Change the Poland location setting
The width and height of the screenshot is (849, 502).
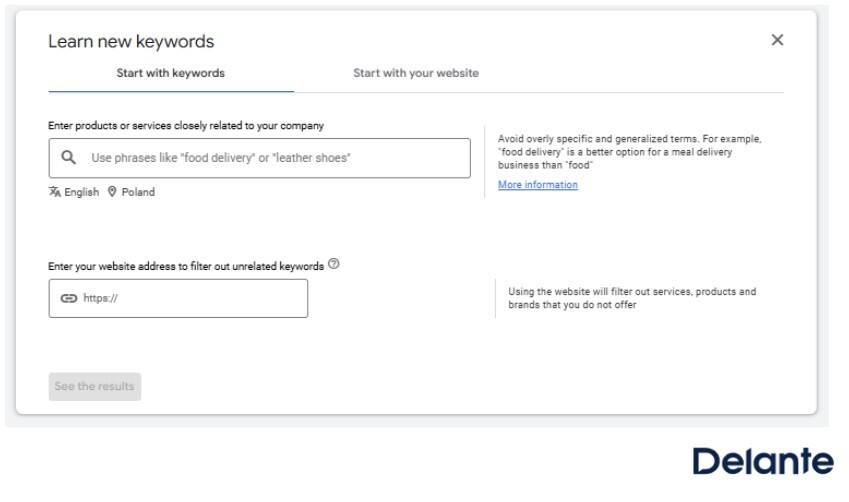pyautogui.click(x=138, y=192)
